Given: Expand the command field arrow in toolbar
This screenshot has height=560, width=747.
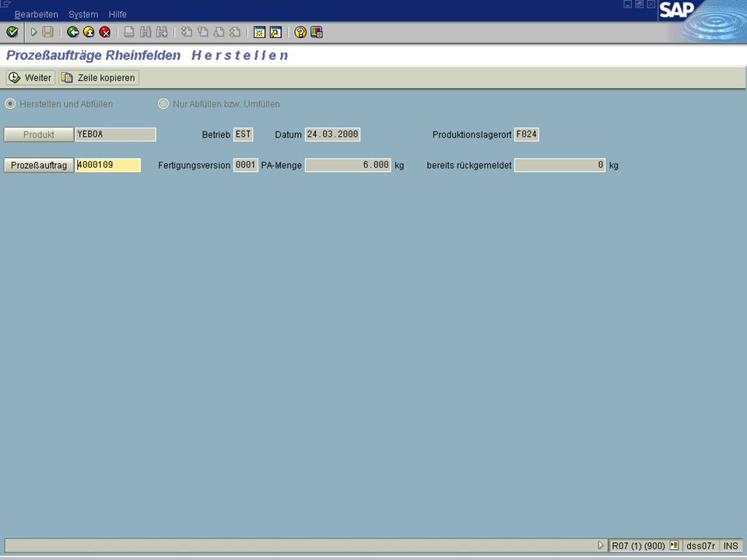Looking at the screenshot, I should coord(33,32).
